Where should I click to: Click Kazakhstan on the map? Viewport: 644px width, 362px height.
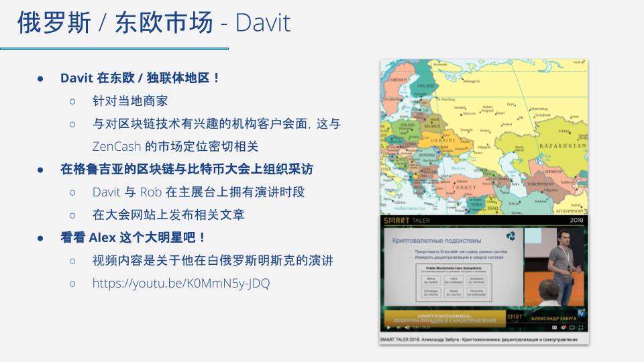tap(562, 145)
